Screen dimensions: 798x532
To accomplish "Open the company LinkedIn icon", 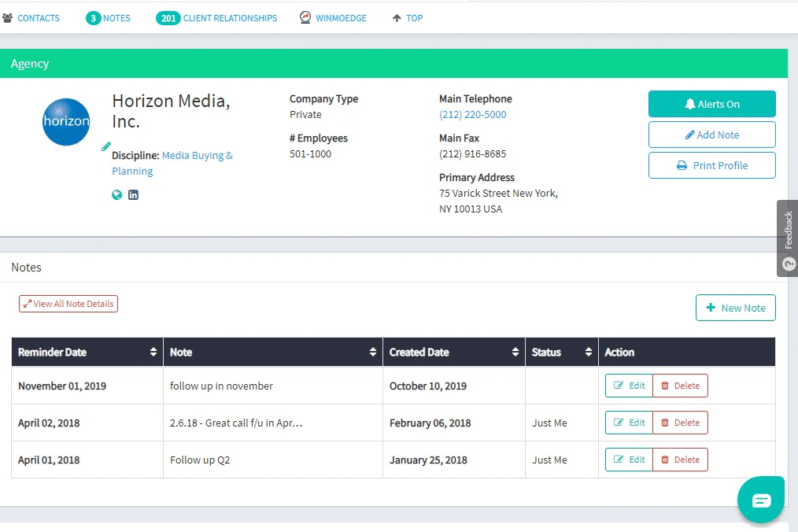I will (133, 195).
